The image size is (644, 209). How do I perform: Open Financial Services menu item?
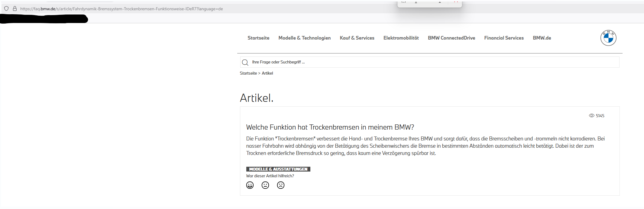[x=504, y=38]
